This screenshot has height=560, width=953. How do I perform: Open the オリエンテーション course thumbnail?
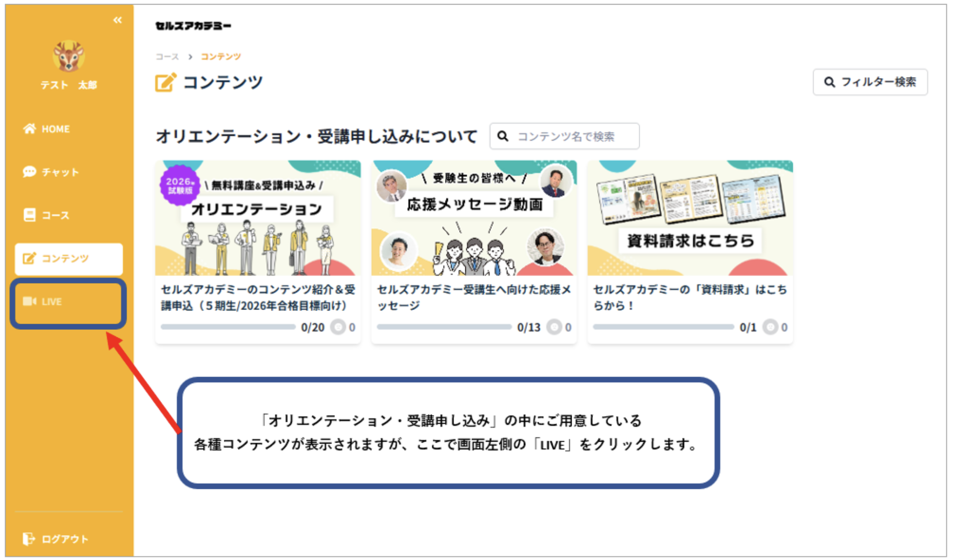click(x=258, y=219)
